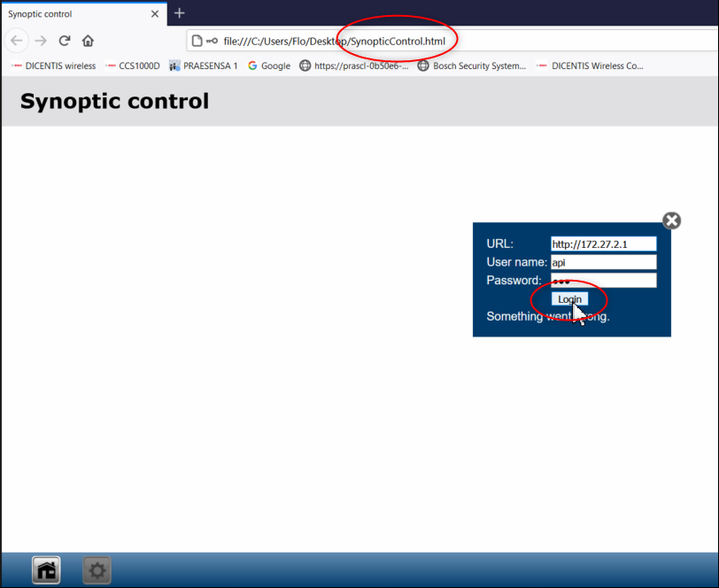Open the Bosch Security System bookmark
Image resolution: width=719 pixels, height=588 pixels.
(471, 66)
